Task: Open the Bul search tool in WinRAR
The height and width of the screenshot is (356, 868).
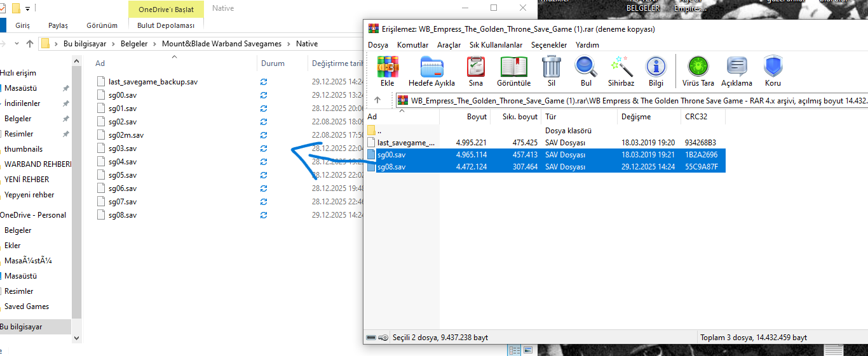Action: point(585,67)
